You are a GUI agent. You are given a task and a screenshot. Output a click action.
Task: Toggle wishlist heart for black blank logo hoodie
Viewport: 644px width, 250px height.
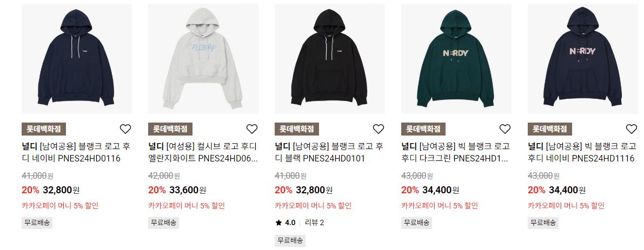(x=379, y=129)
